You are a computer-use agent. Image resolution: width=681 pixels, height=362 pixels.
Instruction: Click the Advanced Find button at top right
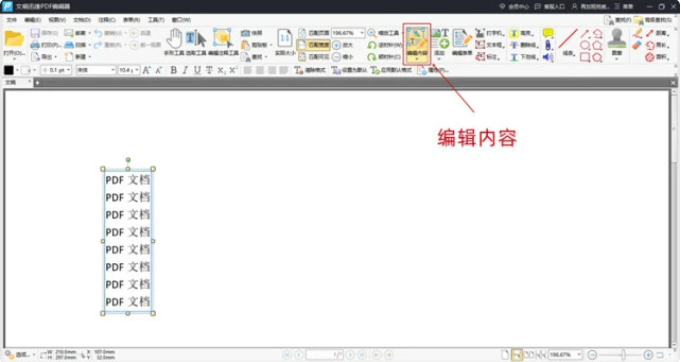653,20
